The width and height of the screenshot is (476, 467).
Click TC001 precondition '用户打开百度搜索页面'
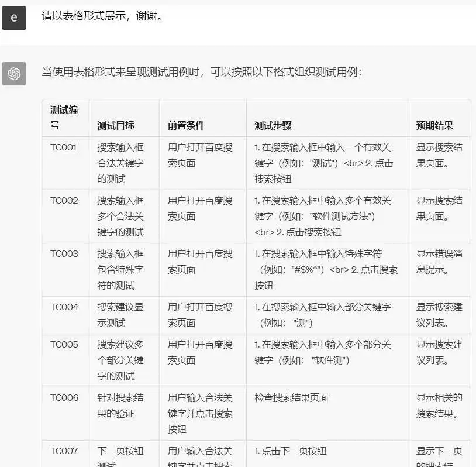(200, 155)
